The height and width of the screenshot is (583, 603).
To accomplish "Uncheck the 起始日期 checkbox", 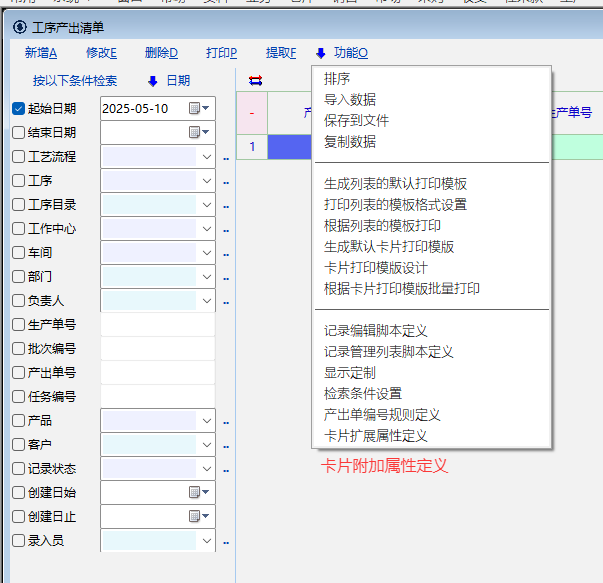I will coord(18,108).
